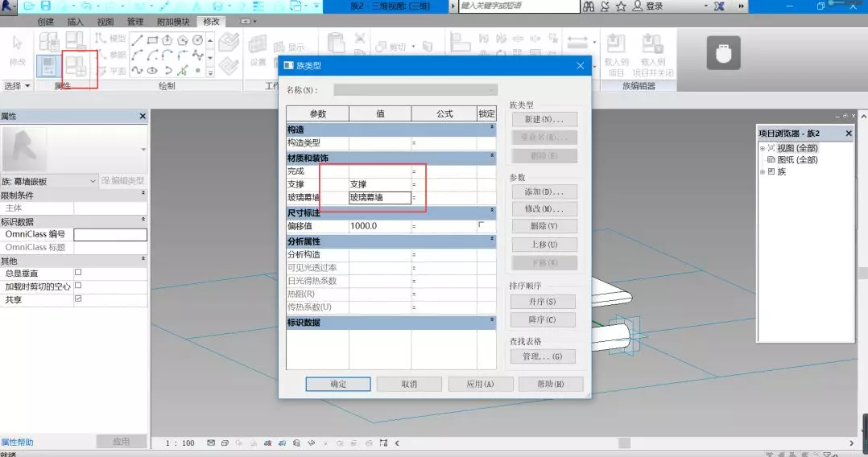Click the Load into Project icon
This screenshot has width=868, height=457.
616,54
